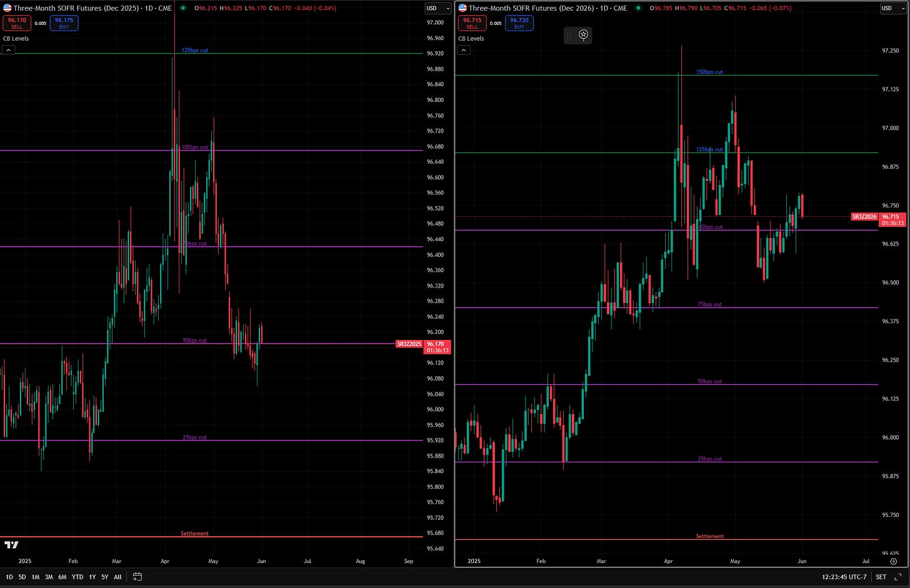
Task: Click the star favorites icon in floating toolbar
Action: click(583, 35)
